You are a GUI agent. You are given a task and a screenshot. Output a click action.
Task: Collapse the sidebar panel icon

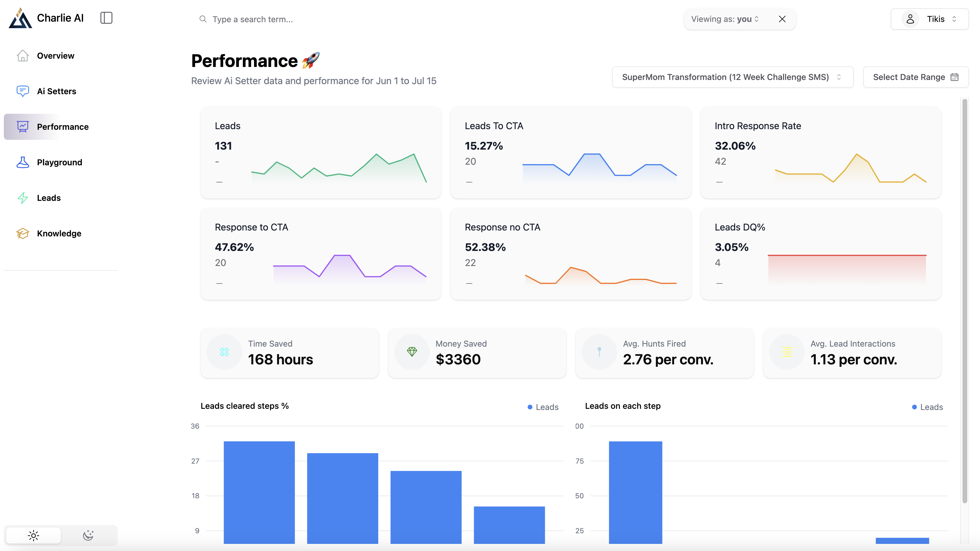106,18
